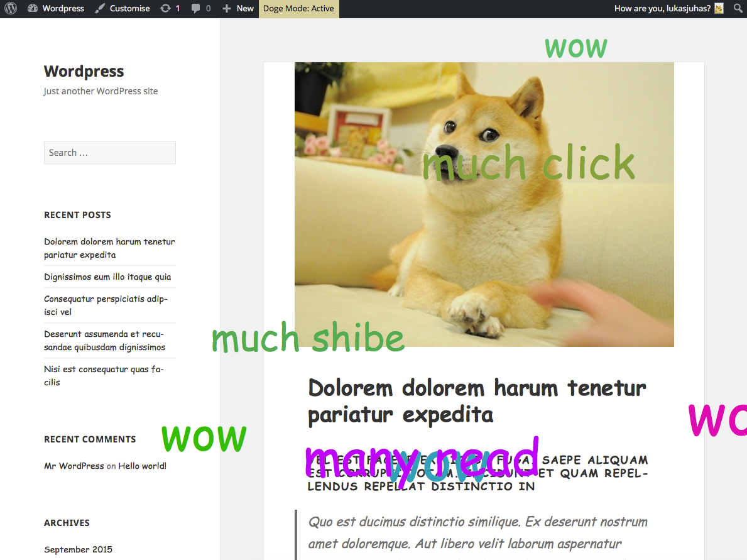Click the Mr WordPress commenter link
The width and height of the screenshot is (747, 560).
[74, 466]
